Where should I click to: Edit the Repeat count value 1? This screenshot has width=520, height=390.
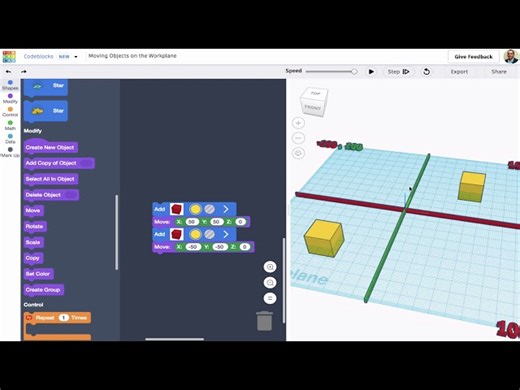tap(63, 318)
